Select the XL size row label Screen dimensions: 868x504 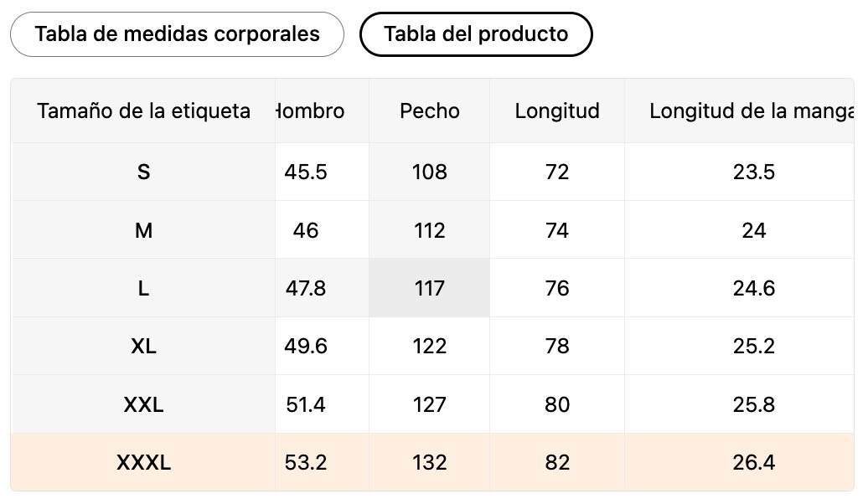point(143,346)
